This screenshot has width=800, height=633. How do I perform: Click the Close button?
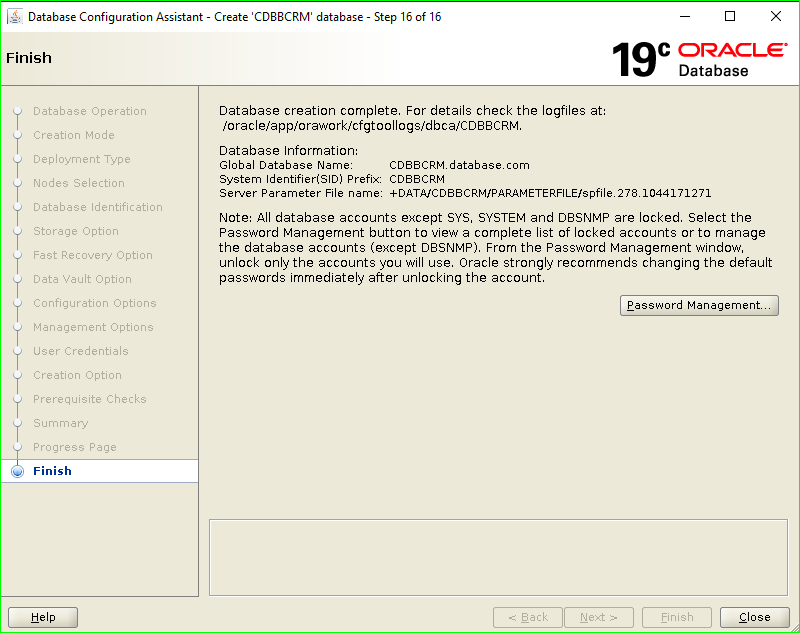(753, 617)
